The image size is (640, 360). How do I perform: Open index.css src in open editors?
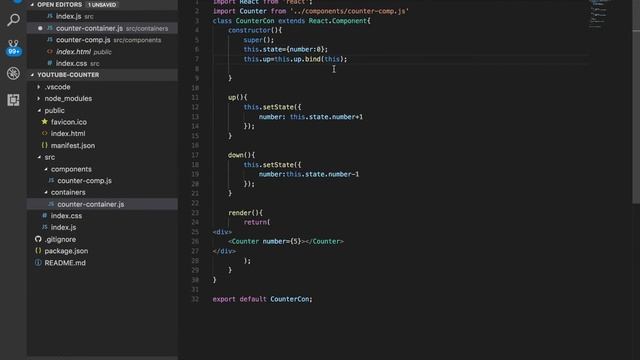coord(102,63)
